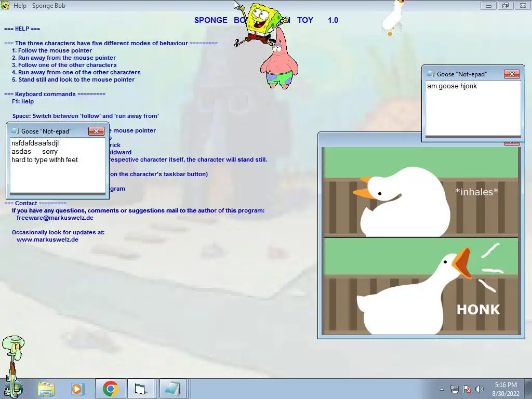Open the network status tray icon
The width and height of the screenshot is (532, 399).
[x=454, y=389]
